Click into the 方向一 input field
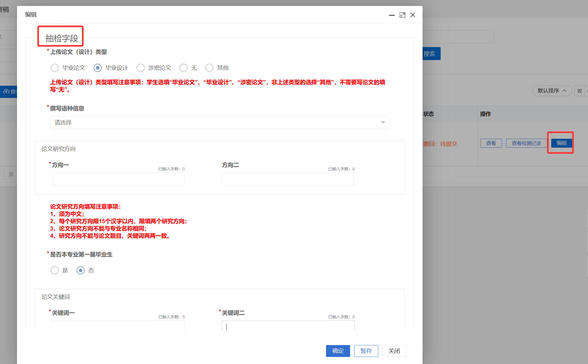Screen dimensions: 588x364 click(118, 179)
